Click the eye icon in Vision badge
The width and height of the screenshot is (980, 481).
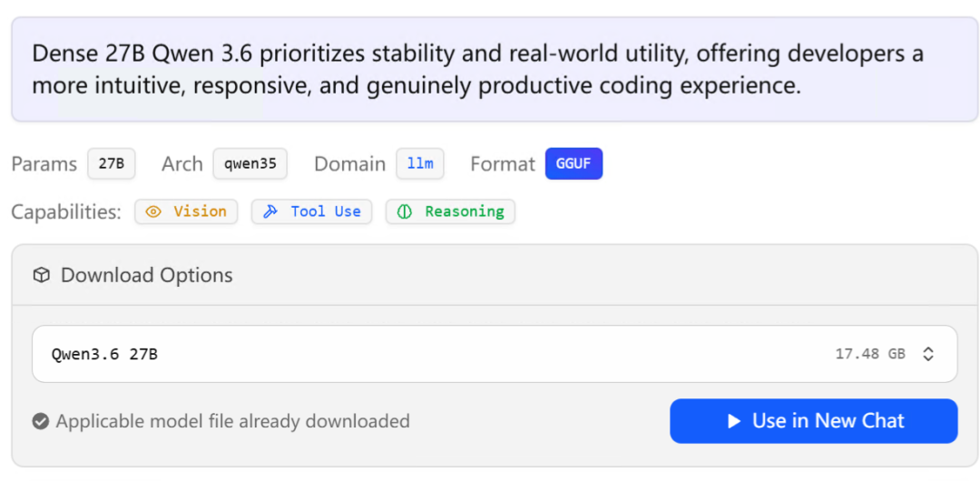tap(153, 211)
